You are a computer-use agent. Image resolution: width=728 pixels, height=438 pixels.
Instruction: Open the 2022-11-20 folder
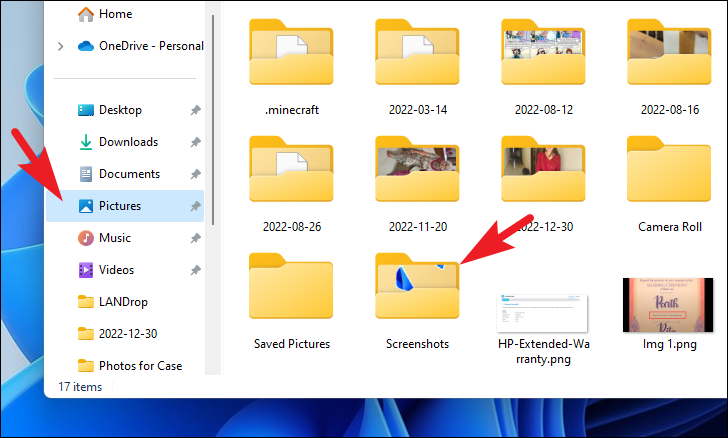tap(417, 175)
